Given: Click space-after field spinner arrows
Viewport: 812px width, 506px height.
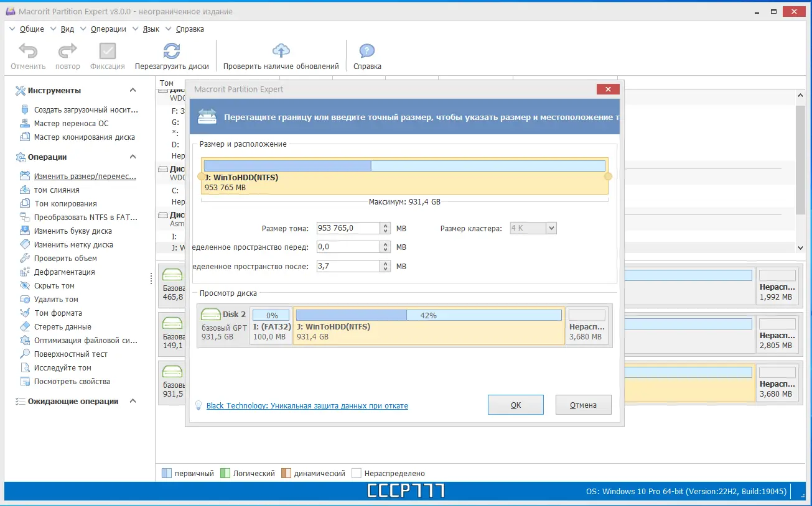Looking at the screenshot, I should click(x=385, y=267).
